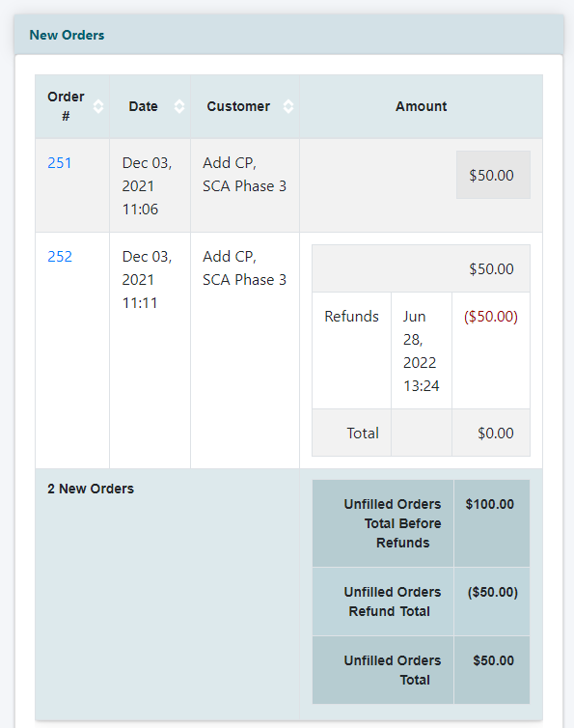Toggle the Customer column sort arrows
Screen dimensions: 574x728
pyautogui.click(x=288, y=106)
